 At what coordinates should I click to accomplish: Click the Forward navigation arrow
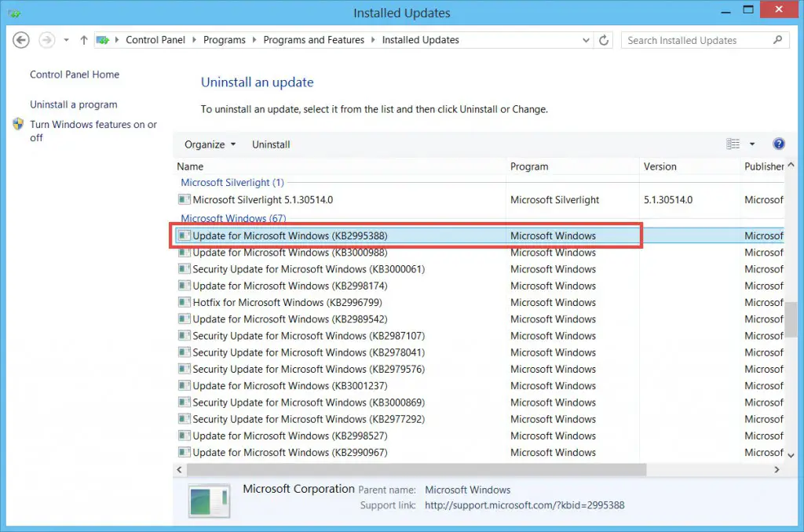point(46,40)
